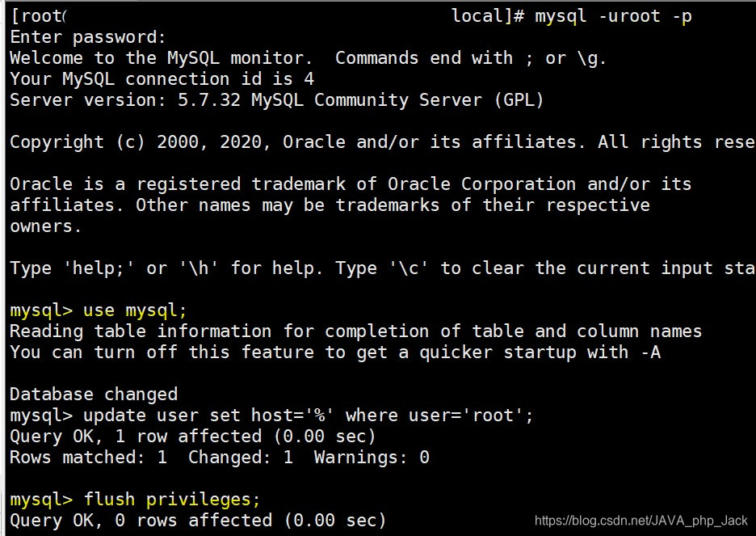Click 'Your MySQL connection id is 4' line
Viewport: 756px width, 536px height.
click(162, 79)
